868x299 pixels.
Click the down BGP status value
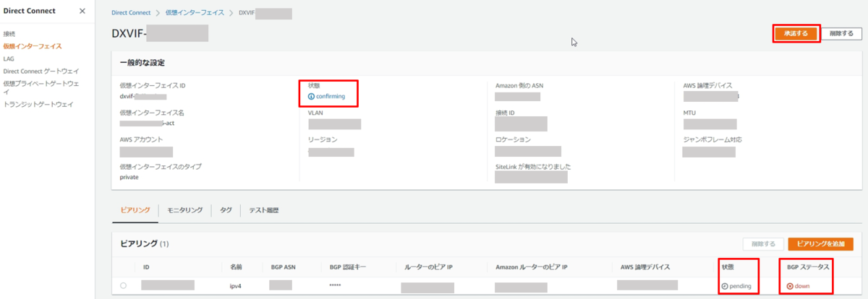coord(802,286)
